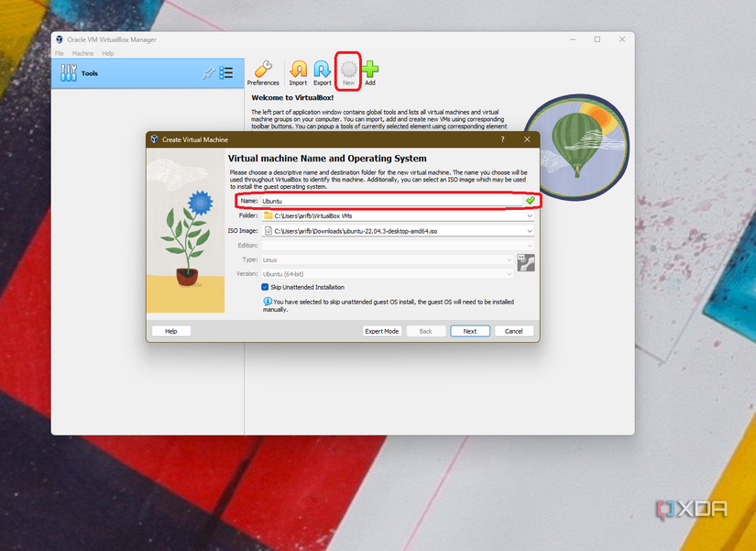Viewport: 756px width, 551px height.
Task: Click the Welcome to VirtualBox! heading
Action: (x=292, y=97)
